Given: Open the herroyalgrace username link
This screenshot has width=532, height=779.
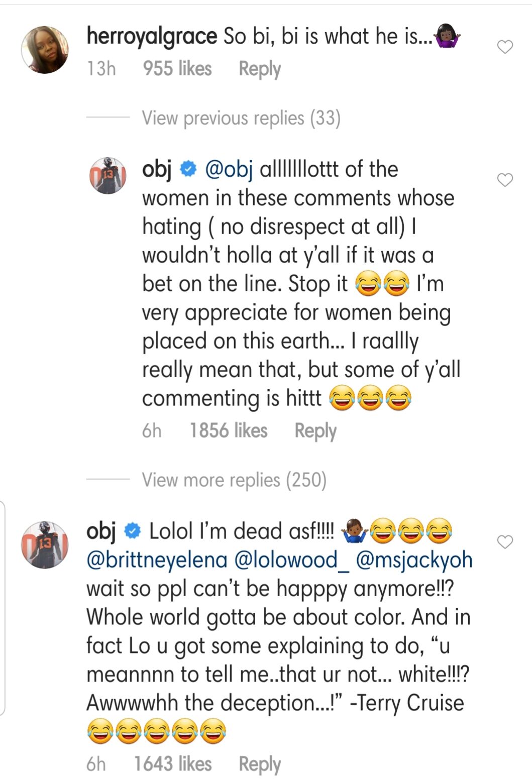Looking at the screenshot, I should click(152, 36).
